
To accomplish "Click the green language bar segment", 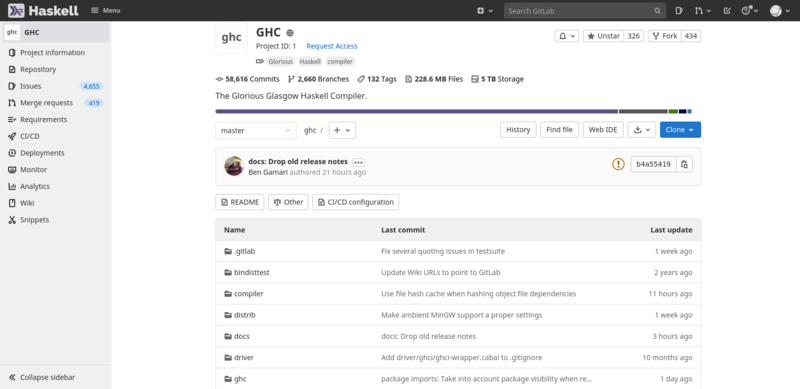I will (x=673, y=111).
